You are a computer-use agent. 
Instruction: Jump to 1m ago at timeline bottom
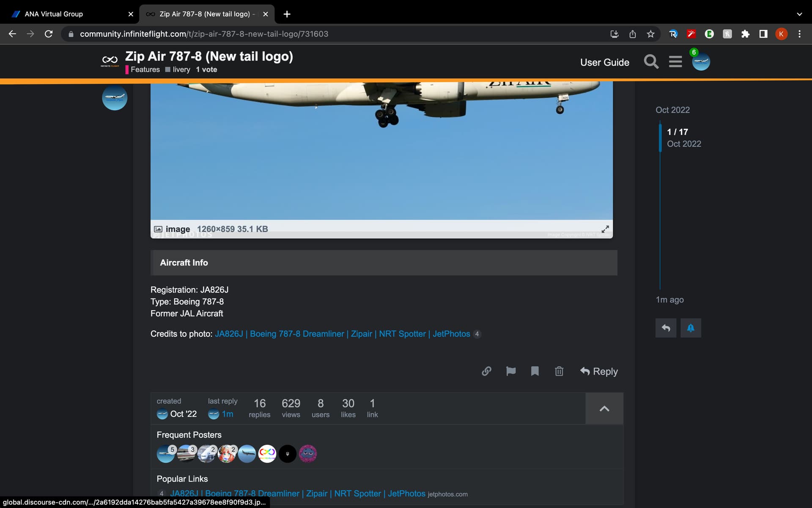click(x=669, y=300)
